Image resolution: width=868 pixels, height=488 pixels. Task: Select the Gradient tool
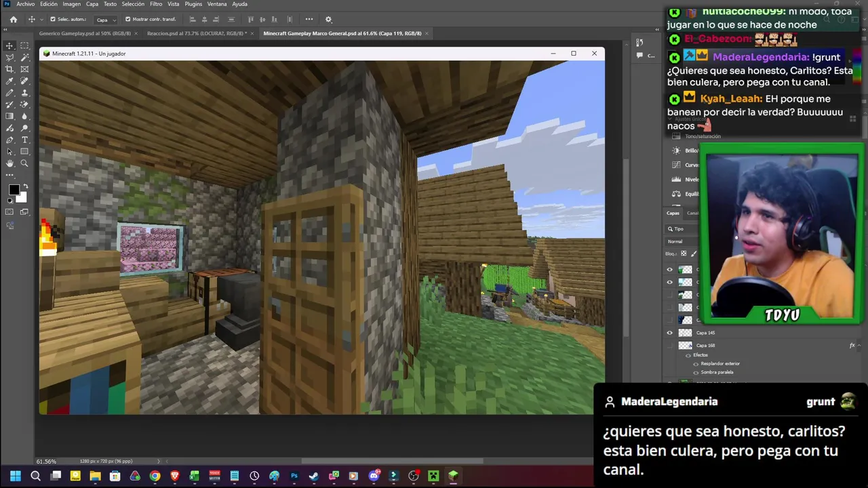[9, 116]
